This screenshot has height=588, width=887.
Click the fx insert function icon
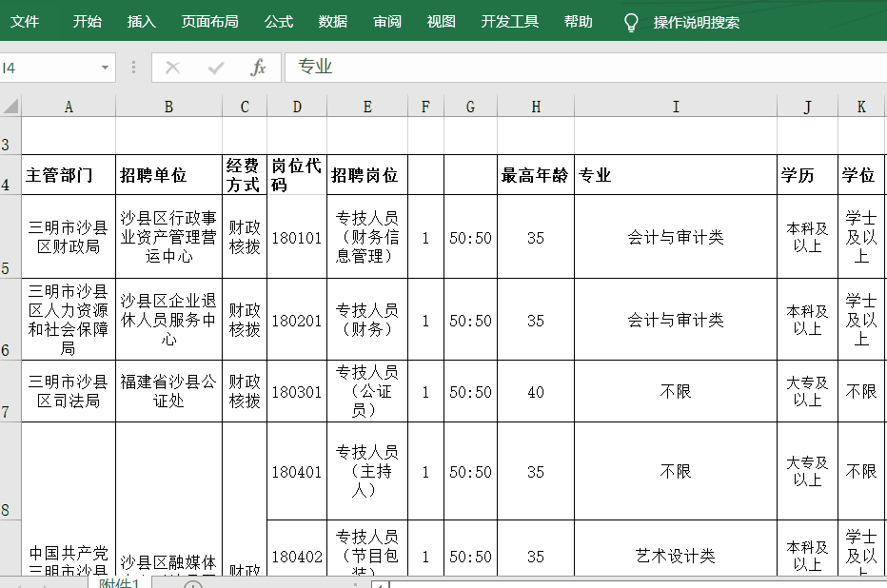pyautogui.click(x=258, y=68)
